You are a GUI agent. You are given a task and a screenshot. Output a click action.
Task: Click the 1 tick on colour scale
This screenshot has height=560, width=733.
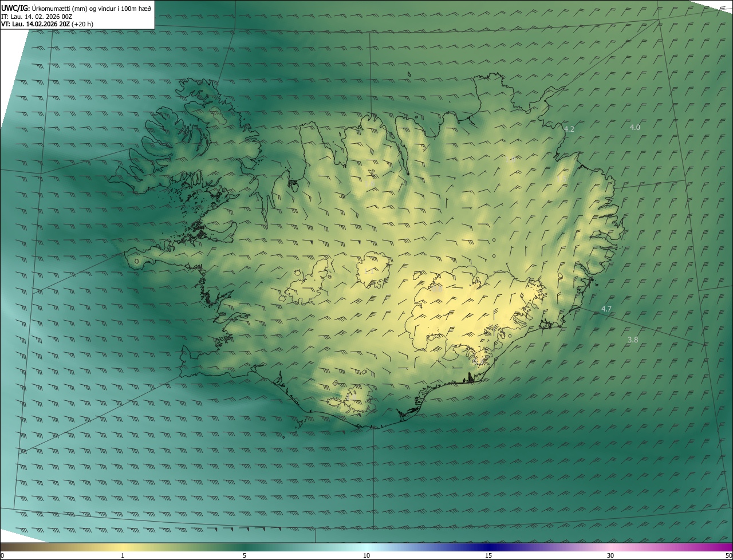click(123, 555)
